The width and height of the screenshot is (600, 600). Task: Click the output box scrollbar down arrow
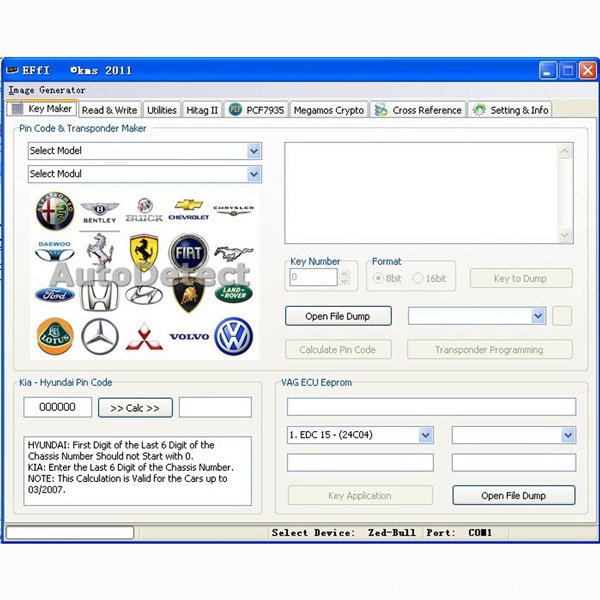click(x=565, y=235)
